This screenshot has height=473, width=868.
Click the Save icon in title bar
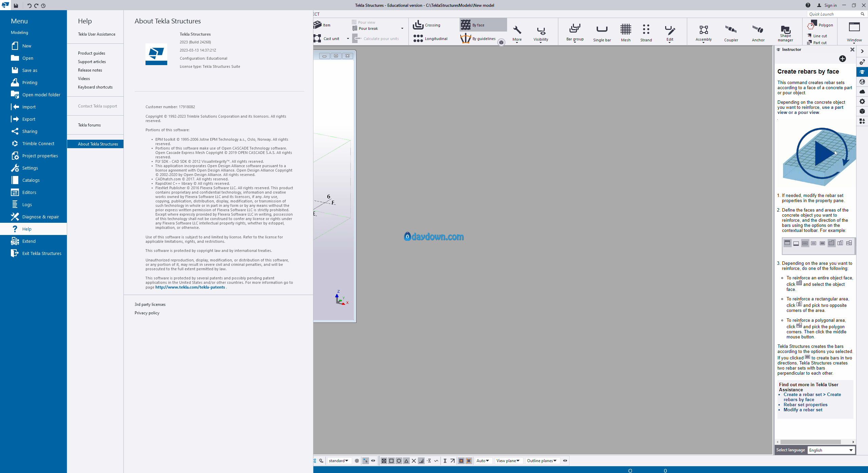click(x=16, y=5)
